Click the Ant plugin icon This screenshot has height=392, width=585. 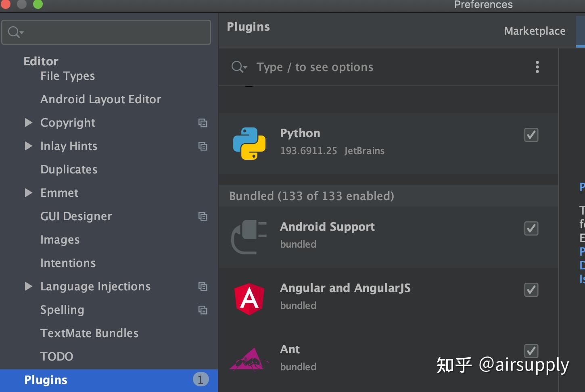point(249,359)
